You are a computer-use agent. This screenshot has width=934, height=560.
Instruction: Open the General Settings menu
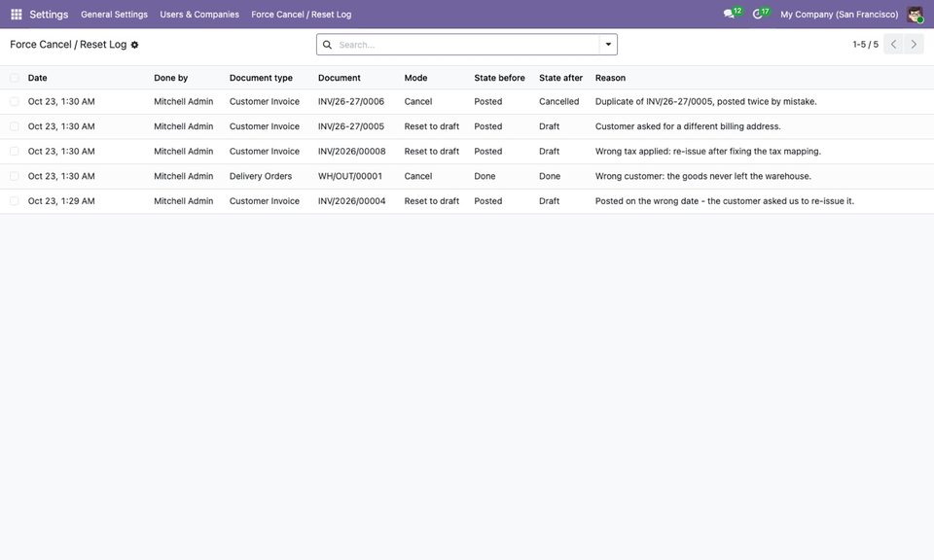[115, 15]
